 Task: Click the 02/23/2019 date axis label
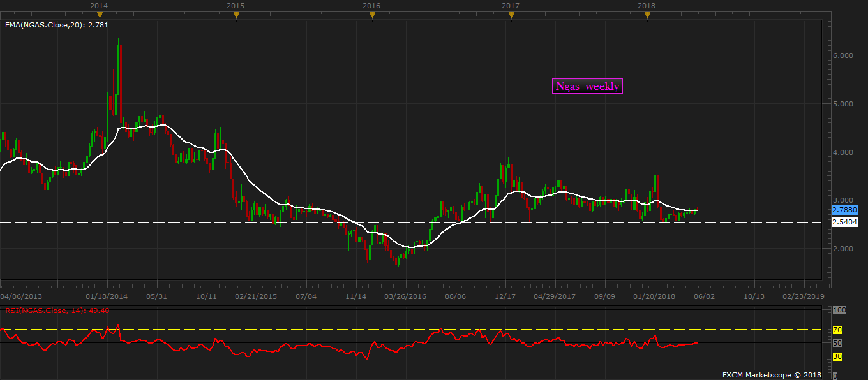(804, 296)
